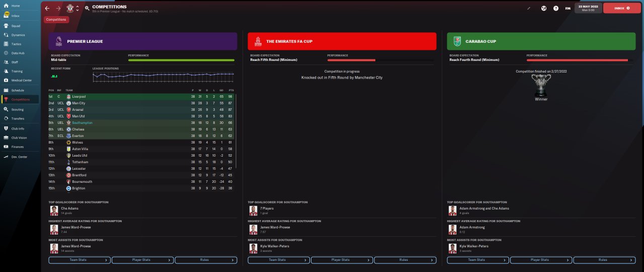Open Carabao Cup Player Stats
The height and width of the screenshot is (272, 644).
pyautogui.click(x=541, y=260)
